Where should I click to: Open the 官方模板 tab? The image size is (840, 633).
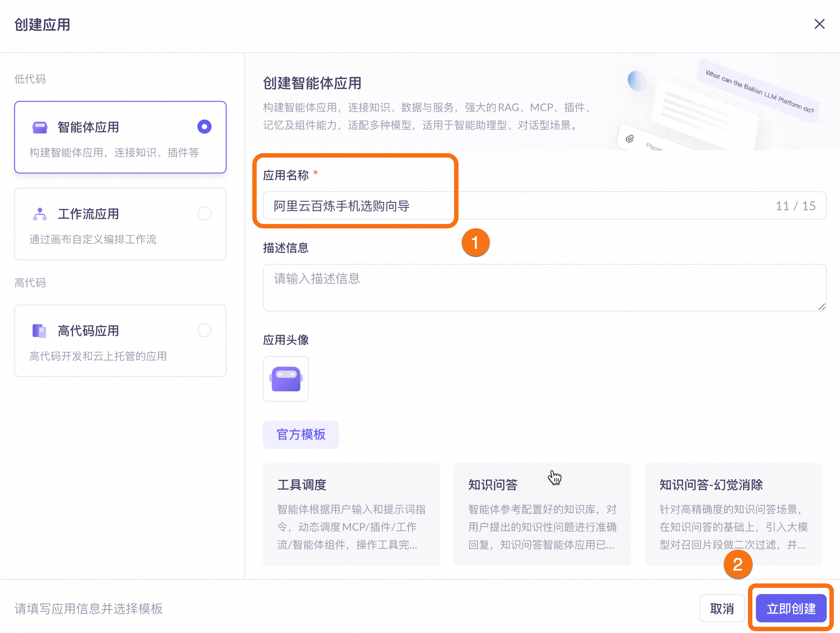point(301,434)
